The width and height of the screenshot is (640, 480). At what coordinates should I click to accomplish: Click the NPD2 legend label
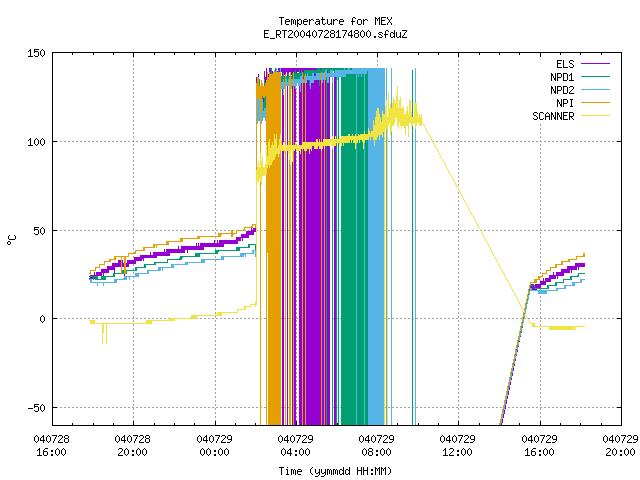[x=562, y=90]
